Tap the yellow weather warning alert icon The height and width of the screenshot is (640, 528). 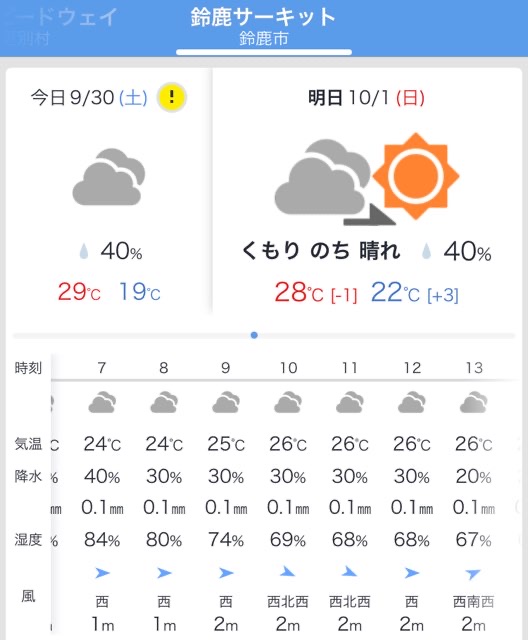pos(172,97)
